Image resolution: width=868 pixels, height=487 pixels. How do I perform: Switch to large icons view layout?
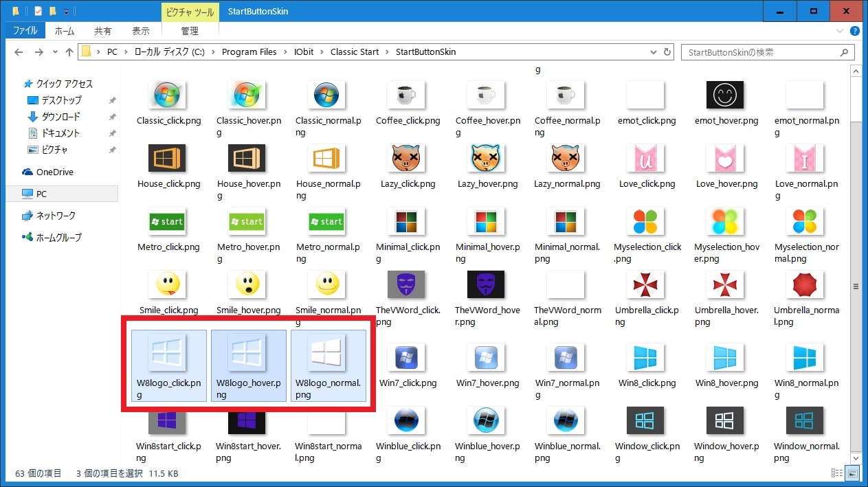point(852,473)
